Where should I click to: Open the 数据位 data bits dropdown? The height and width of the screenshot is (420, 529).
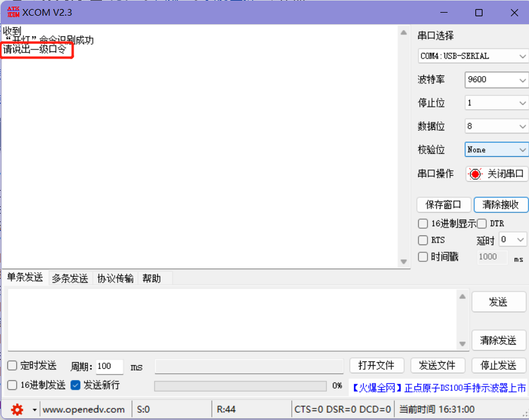(x=496, y=126)
